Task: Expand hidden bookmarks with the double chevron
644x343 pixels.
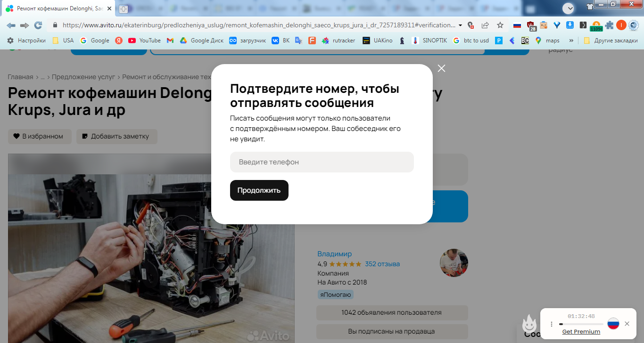Action: click(571, 41)
